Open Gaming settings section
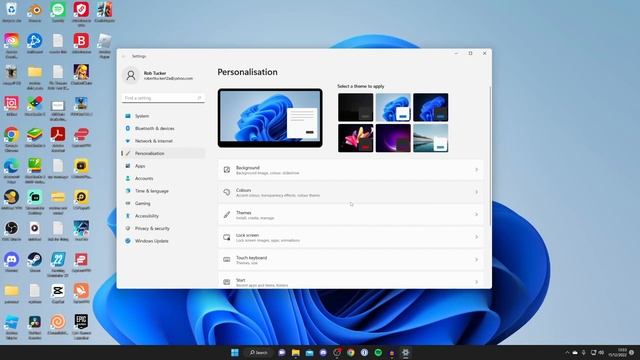The image size is (640, 360). [x=163, y=203]
